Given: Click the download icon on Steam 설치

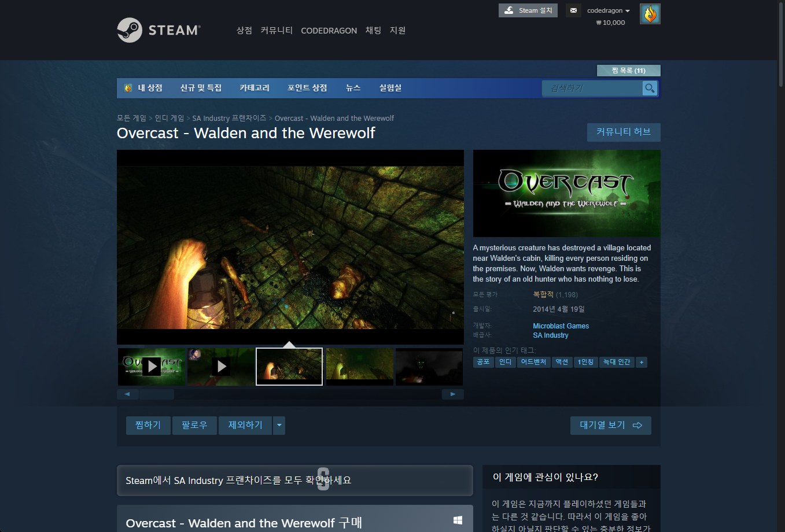Looking at the screenshot, I should [x=509, y=10].
